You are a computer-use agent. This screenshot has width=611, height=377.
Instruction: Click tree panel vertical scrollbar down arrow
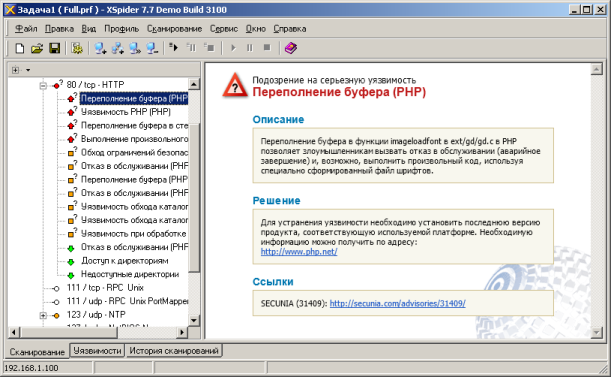[x=194, y=320]
